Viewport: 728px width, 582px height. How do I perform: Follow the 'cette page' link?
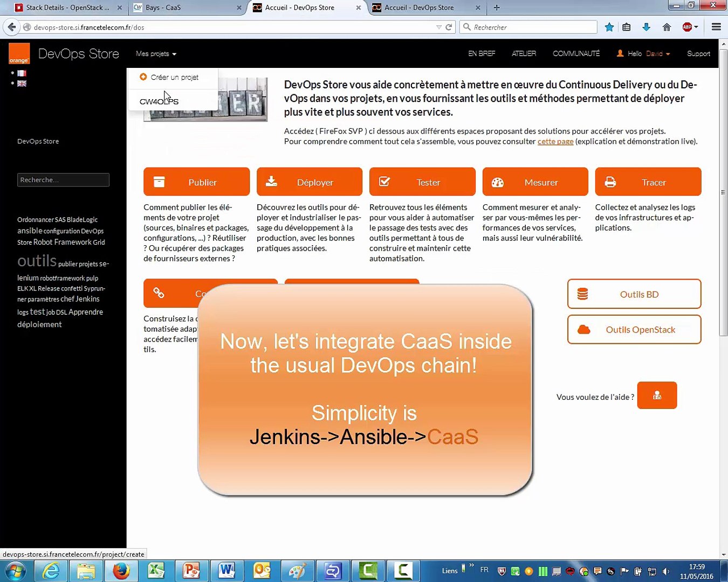pos(555,141)
